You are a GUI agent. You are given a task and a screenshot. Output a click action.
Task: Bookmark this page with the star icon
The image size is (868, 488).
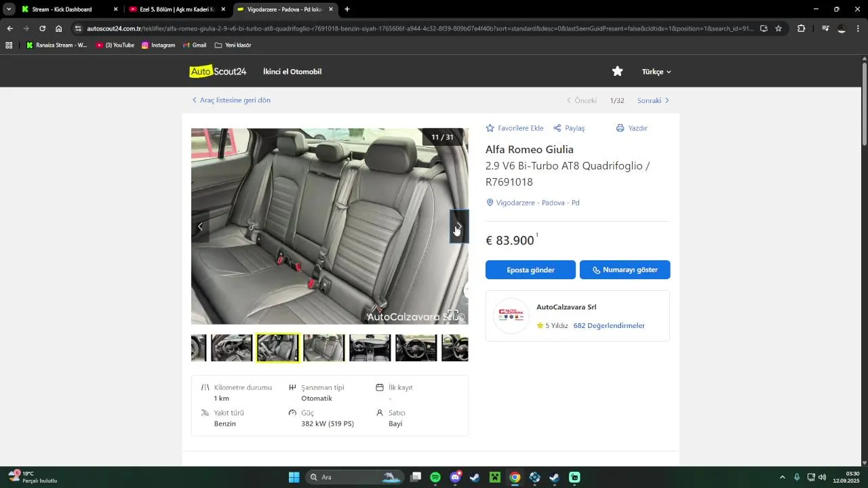pos(778,28)
